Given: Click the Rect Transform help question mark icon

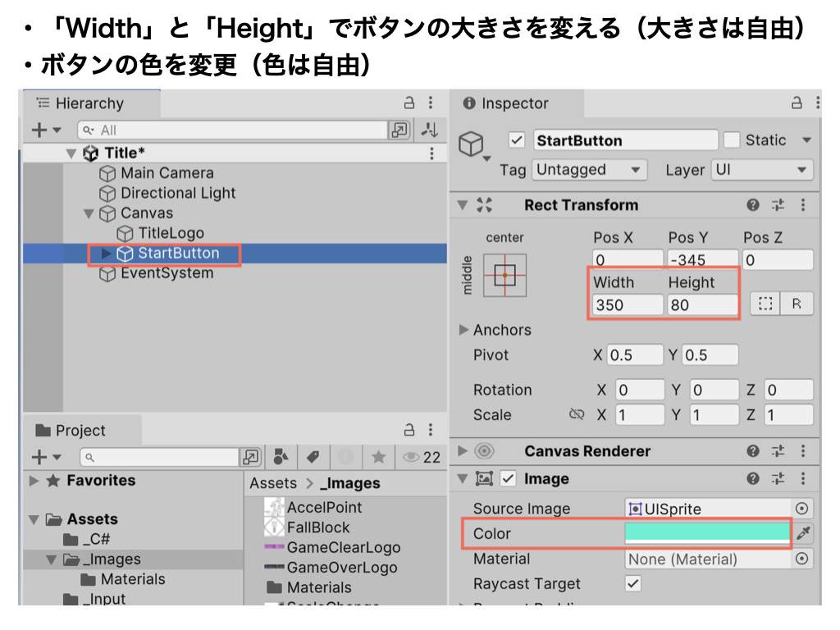Looking at the screenshot, I should [753, 205].
